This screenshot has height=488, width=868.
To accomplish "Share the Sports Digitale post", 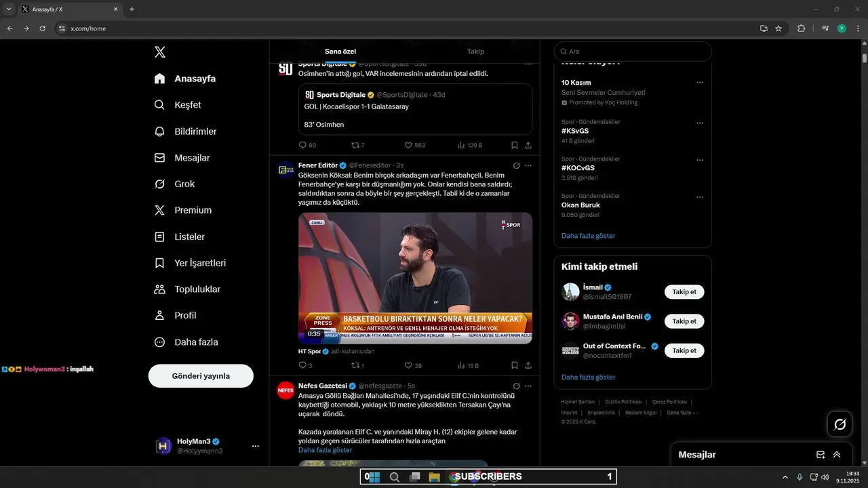I will click(528, 145).
